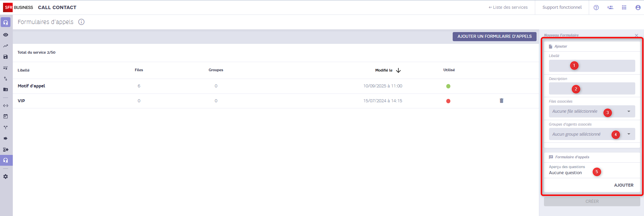Go back via Liste des services link
This screenshot has width=644, height=216.
pyautogui.click(x=508, y=7)
